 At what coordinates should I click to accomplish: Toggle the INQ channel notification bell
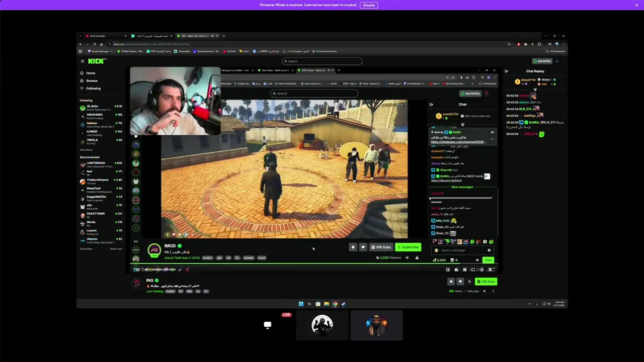click(x=451, y=282)
